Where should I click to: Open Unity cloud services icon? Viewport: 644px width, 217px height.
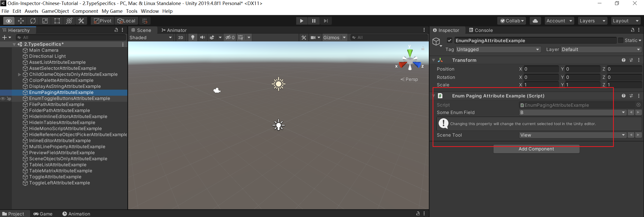click(535, 21)
